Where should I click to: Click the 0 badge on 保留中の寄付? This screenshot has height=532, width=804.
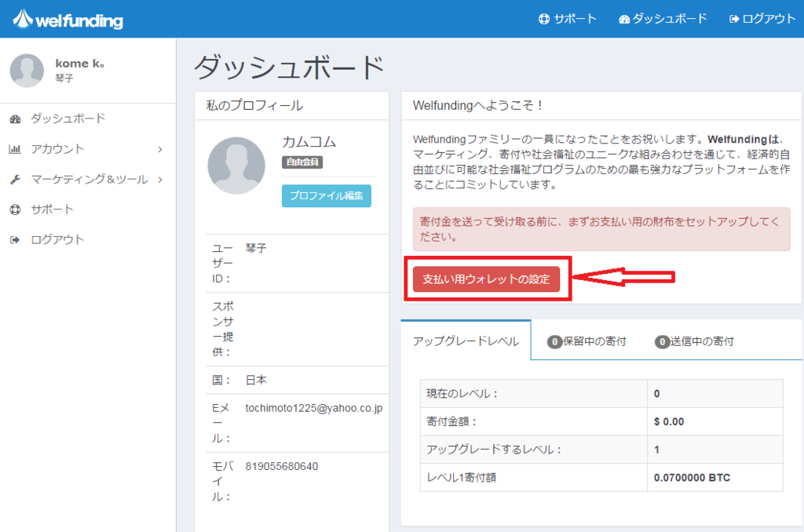pos(554,342)
